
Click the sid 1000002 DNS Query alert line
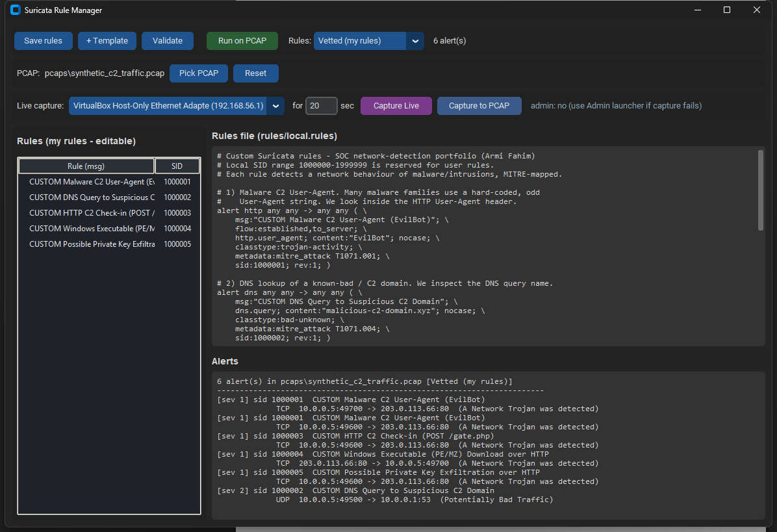pyautogui.click(x=355, y=491)
